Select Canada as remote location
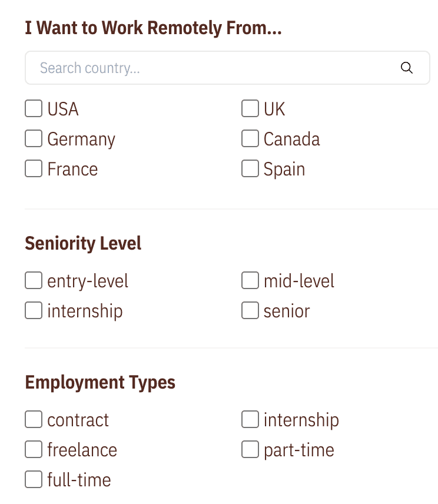The height and width of the screenshot is (504, 438). (250, 139)
